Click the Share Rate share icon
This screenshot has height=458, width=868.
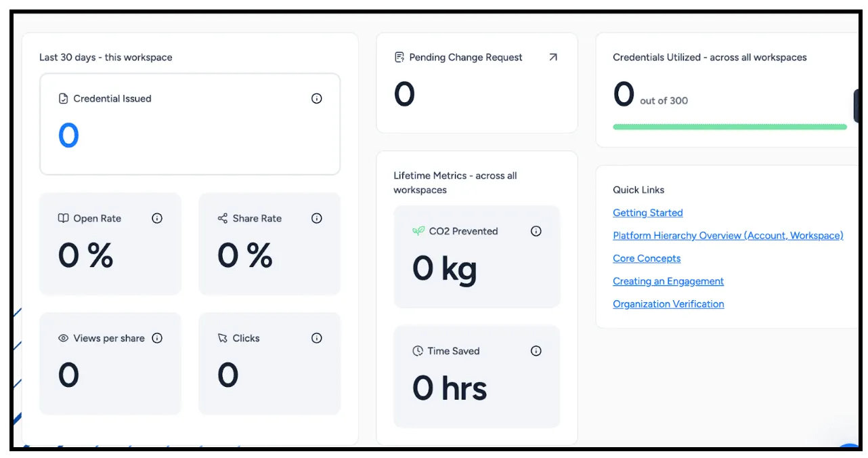point(223,218)
